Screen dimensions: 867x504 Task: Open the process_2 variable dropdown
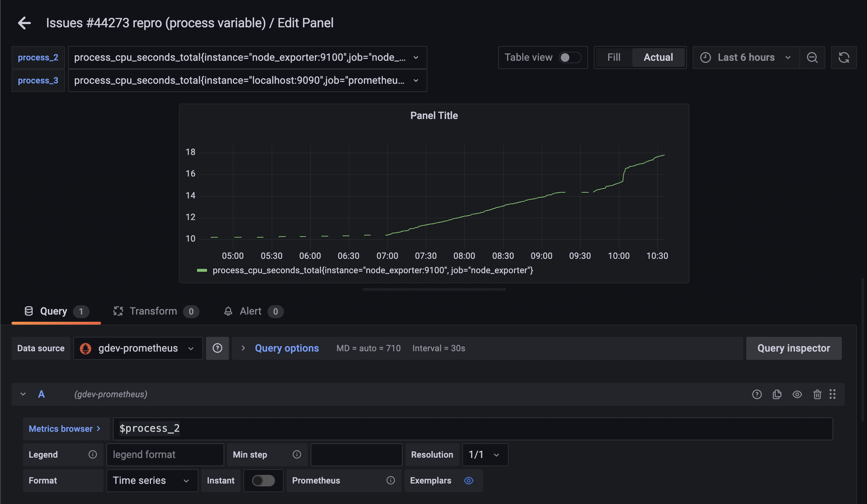tap(247, 58)
